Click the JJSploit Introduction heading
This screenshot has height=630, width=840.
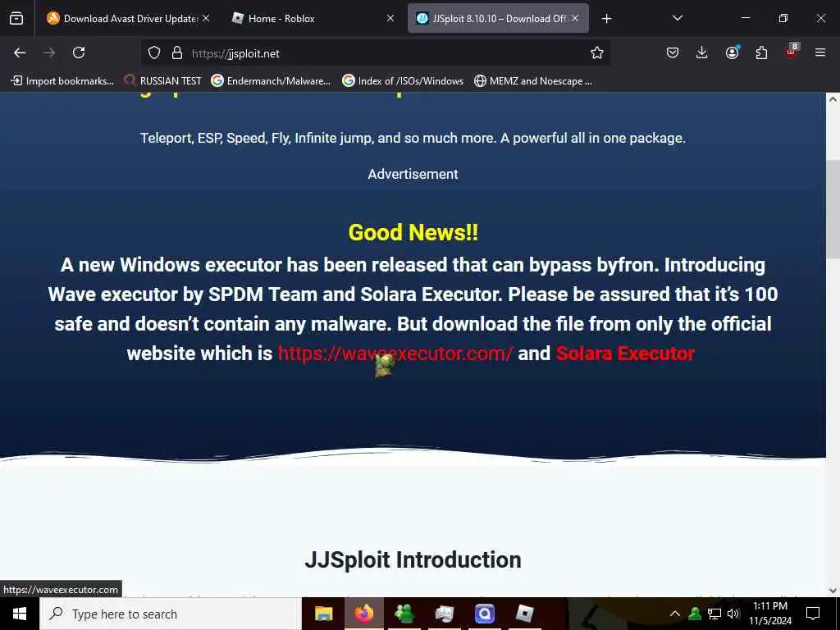click(413, 559)
